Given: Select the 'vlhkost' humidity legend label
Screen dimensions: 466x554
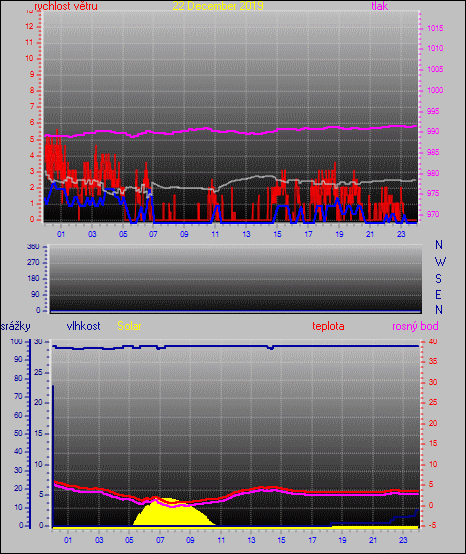Looking at the screenshot, I should (x=83, y=326).
